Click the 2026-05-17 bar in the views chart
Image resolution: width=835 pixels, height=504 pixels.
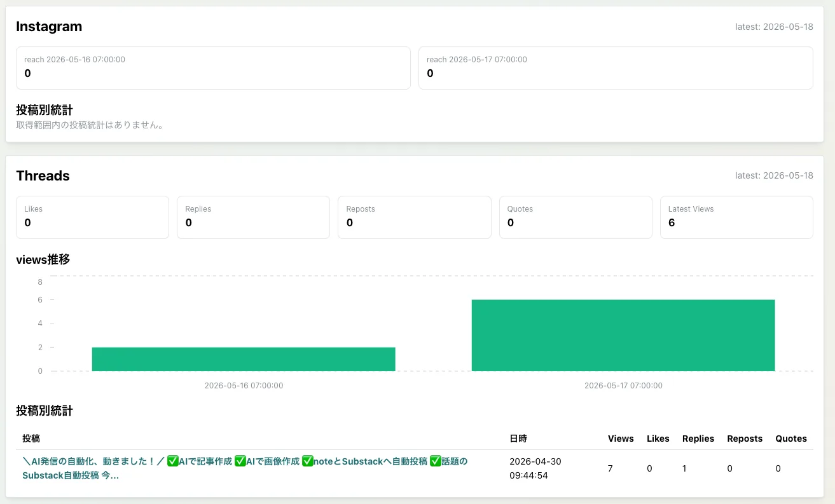point(623,336)
